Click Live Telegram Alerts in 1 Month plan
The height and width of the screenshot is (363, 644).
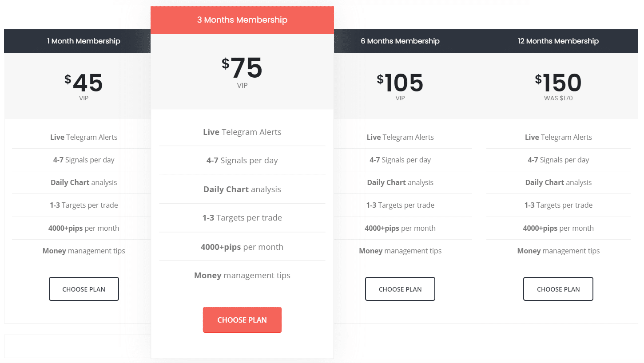pyautogui.click(x=83, y=137)
